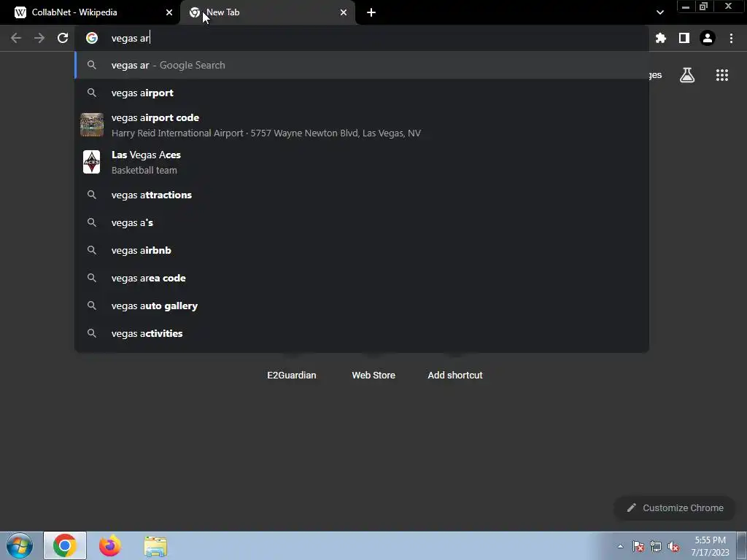Image resolution: width=747 pixels, height=560 pixels.
Task: Click the Las Vegas Aces logo
Action: click(x=92, y=162)
